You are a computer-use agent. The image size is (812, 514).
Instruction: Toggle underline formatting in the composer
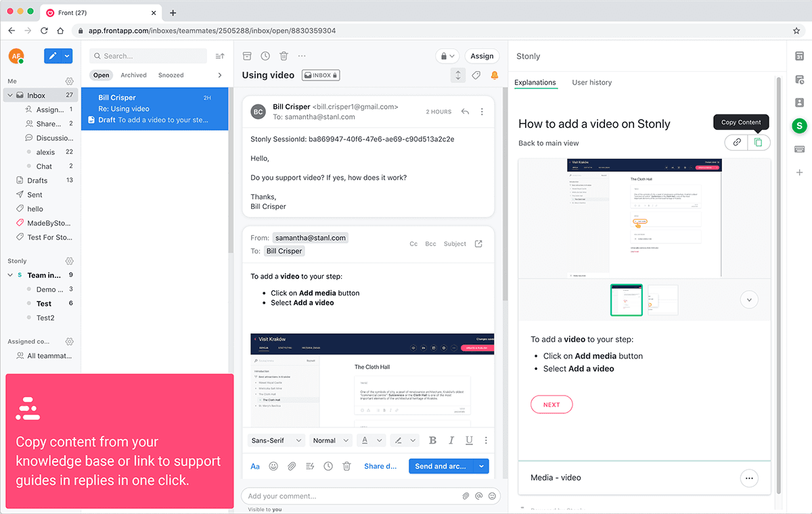(x=469, y=440)
